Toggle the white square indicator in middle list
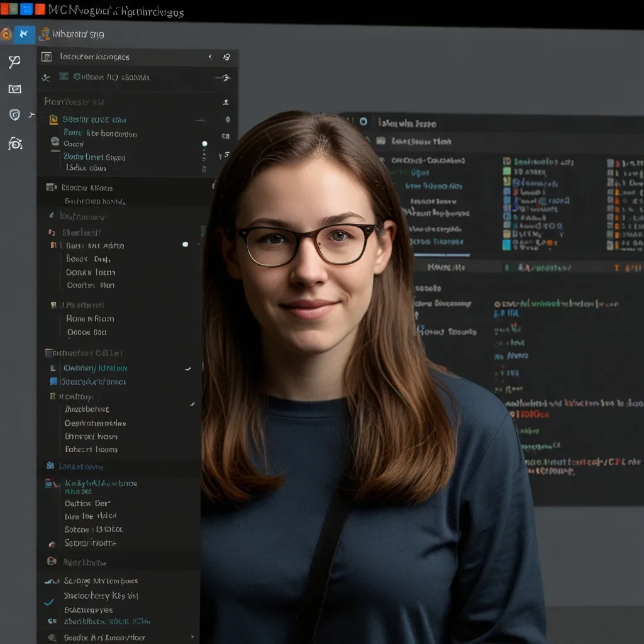The width and height of the screenshot is (644, 644). pos(185,244)
